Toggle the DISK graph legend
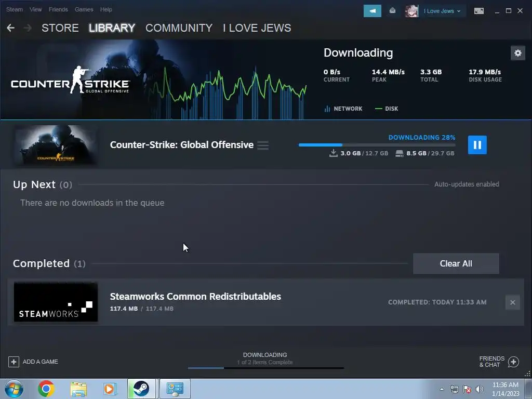Viewport: 532px width, 399px height. [387, 109]
